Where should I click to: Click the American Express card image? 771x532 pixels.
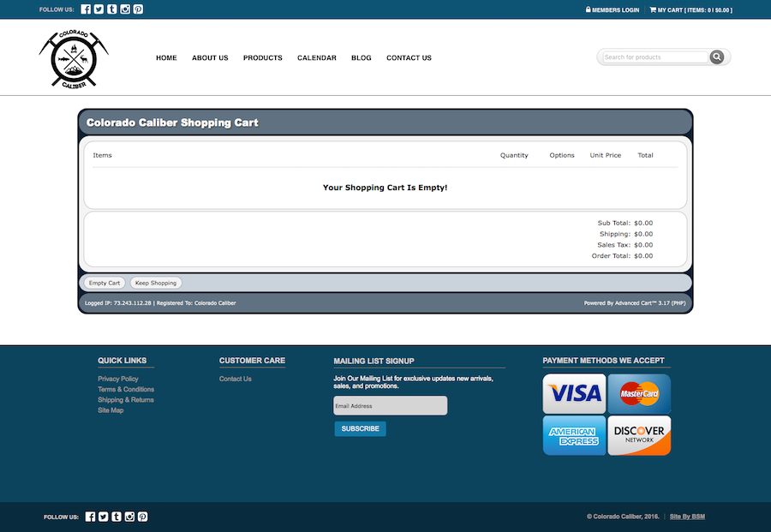coord(574,436)
